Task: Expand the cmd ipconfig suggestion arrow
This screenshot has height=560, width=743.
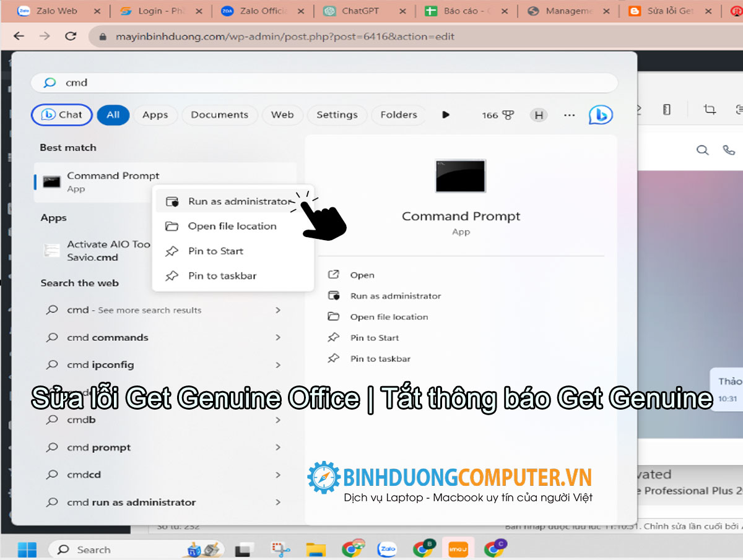Action: pos(277,364)
